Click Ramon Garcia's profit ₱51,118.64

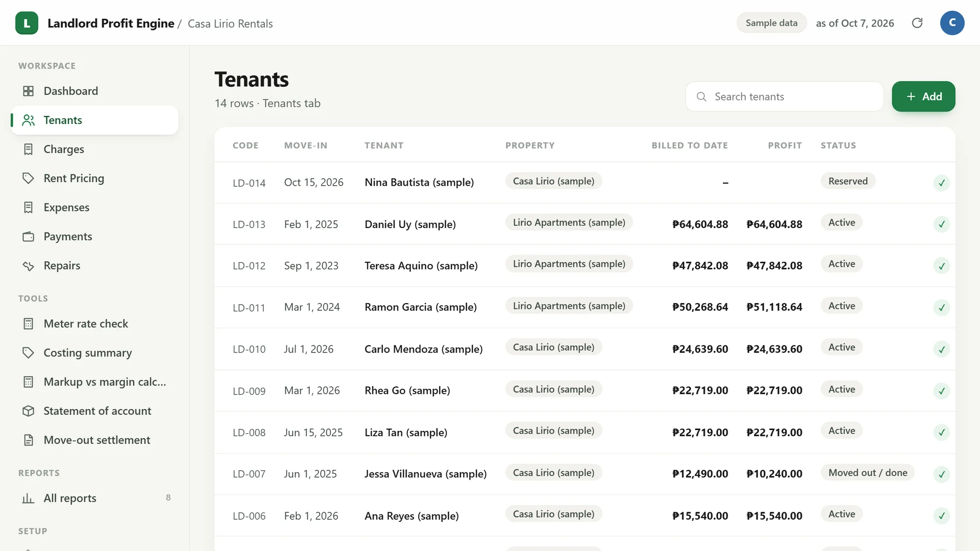[x=774, y=307]
